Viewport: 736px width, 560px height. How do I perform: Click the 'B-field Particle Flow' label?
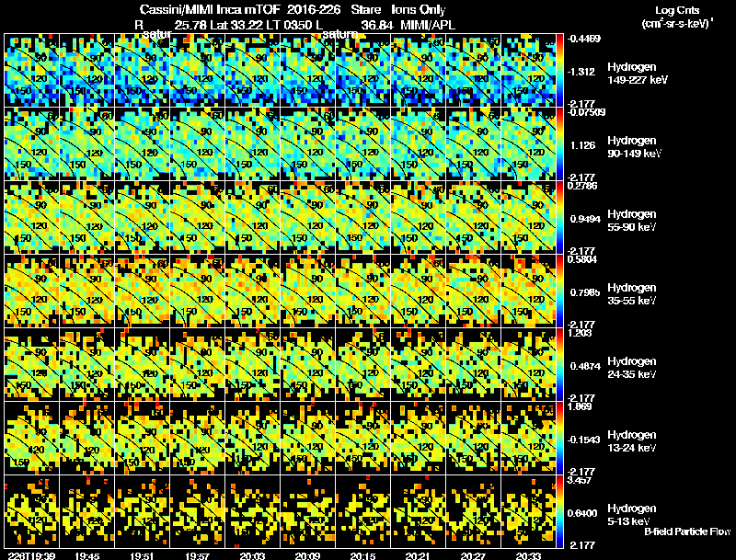(x=687, y=531)
